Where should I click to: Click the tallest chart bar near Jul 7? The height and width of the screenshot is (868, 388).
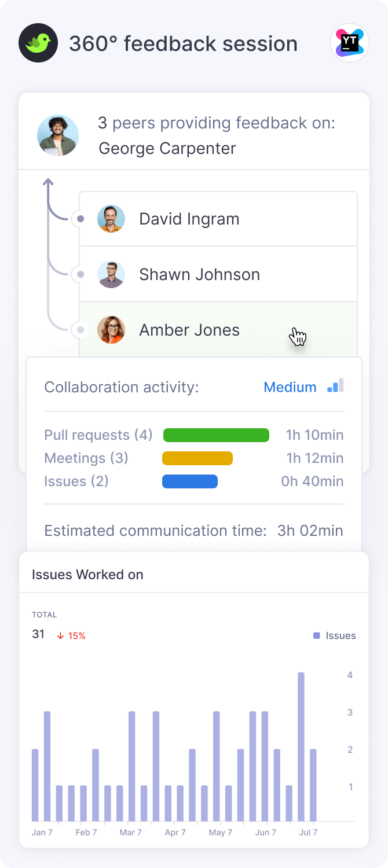(x=301, y=746)
